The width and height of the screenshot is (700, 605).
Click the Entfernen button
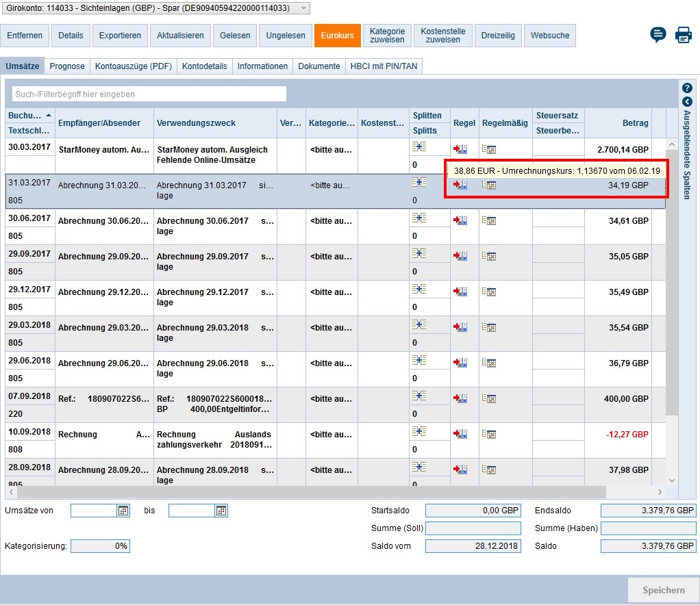pos(25,36)
